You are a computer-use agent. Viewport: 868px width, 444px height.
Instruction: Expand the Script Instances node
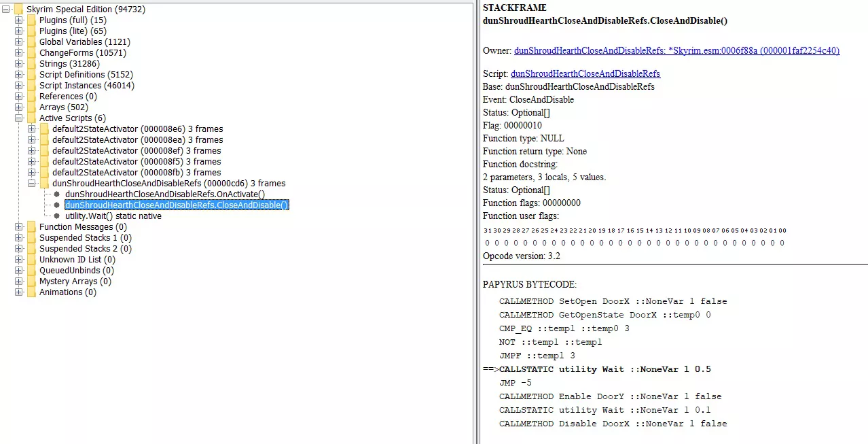click(18, 86)
